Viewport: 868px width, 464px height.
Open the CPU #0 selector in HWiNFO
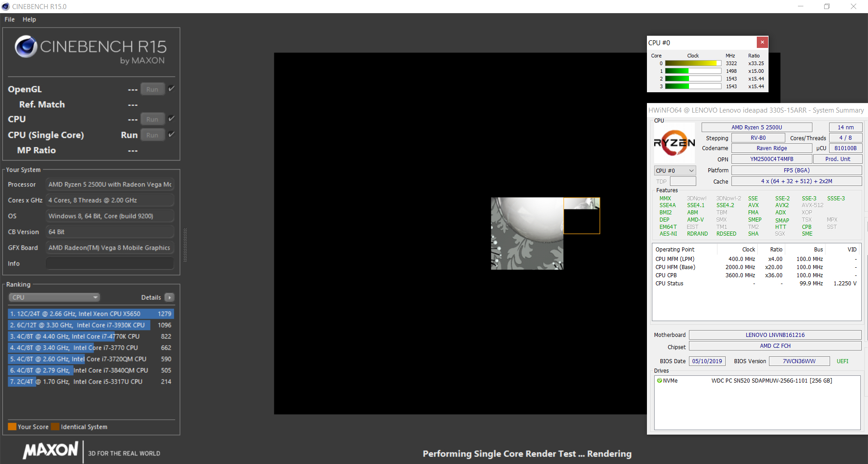[x=675, y=170]
